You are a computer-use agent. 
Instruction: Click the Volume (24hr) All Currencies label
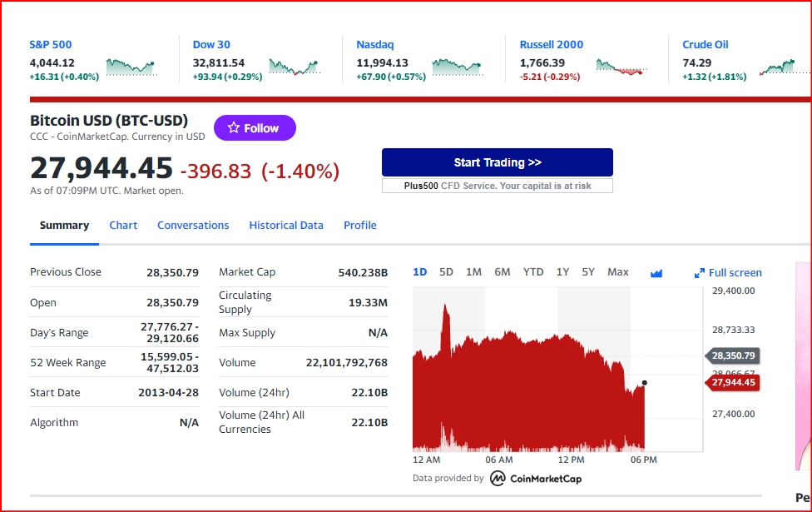261,422
